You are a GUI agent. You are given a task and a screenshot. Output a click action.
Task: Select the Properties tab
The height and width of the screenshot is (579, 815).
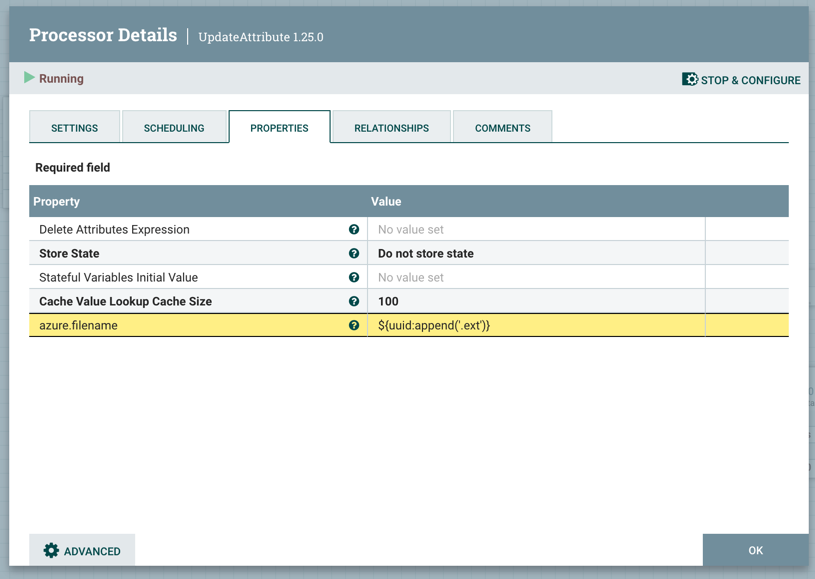click(x=279, y=127)
